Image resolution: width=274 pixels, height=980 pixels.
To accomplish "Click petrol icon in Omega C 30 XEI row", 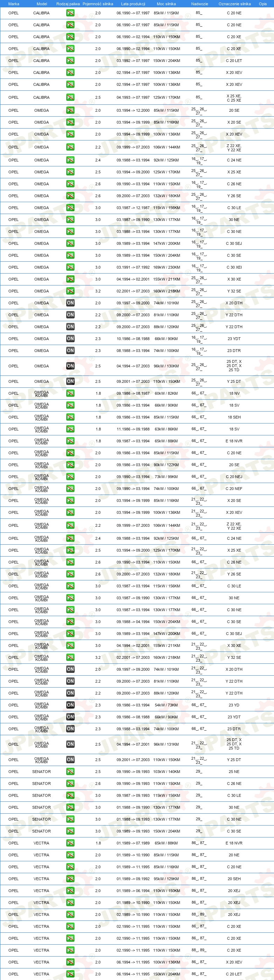I will (x=70, y=268).
